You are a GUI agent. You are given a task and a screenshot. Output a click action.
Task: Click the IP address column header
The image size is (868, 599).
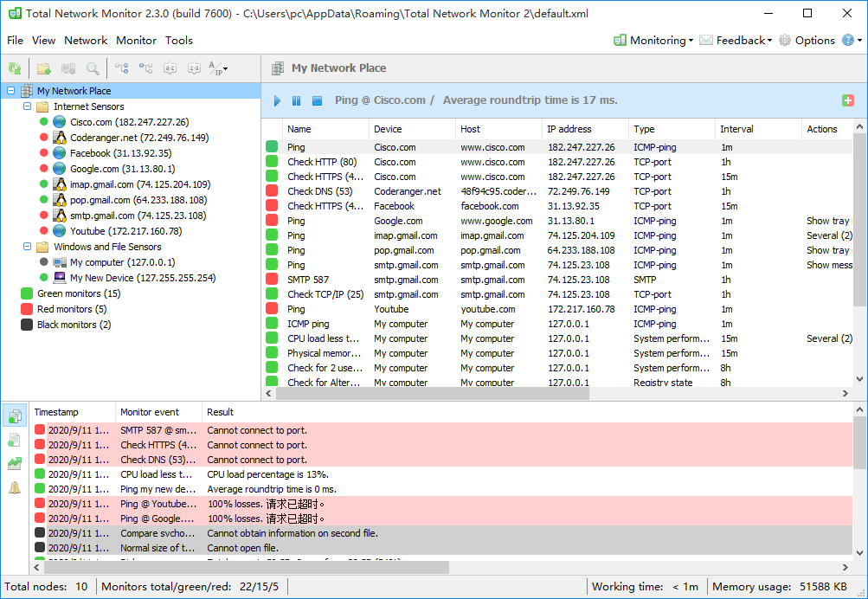585,129
